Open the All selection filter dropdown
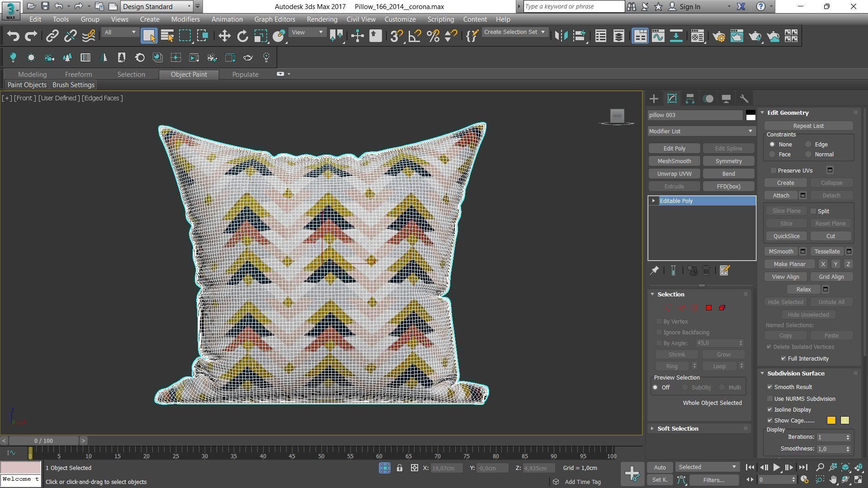Screen dimensions: 868x488 [119, 33]
